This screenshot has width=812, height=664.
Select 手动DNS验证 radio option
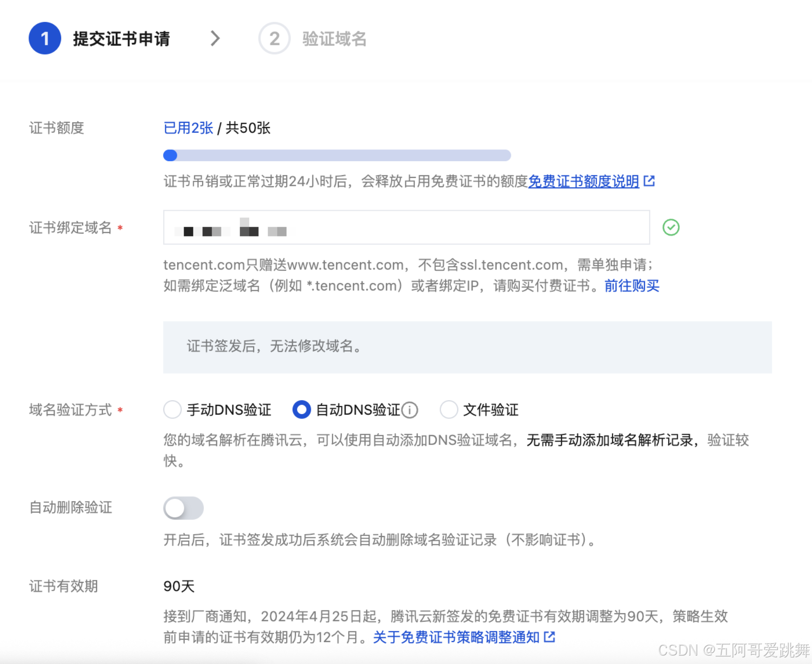172,410
